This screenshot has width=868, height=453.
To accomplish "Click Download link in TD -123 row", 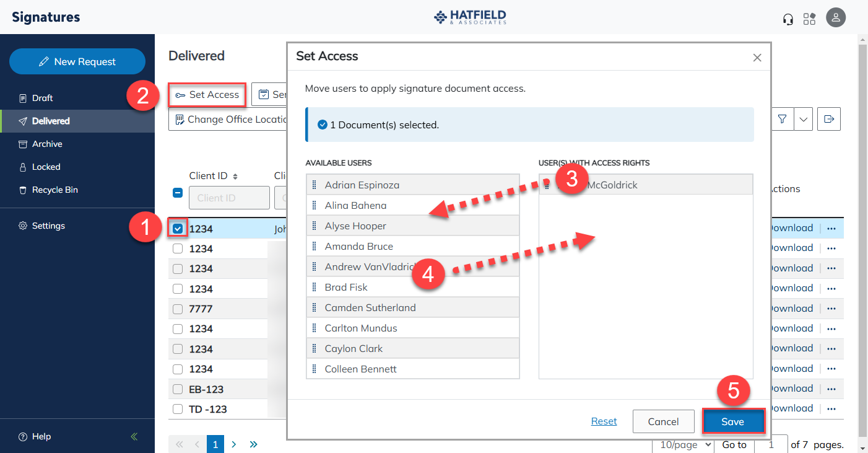I will [x=791, y=408].
